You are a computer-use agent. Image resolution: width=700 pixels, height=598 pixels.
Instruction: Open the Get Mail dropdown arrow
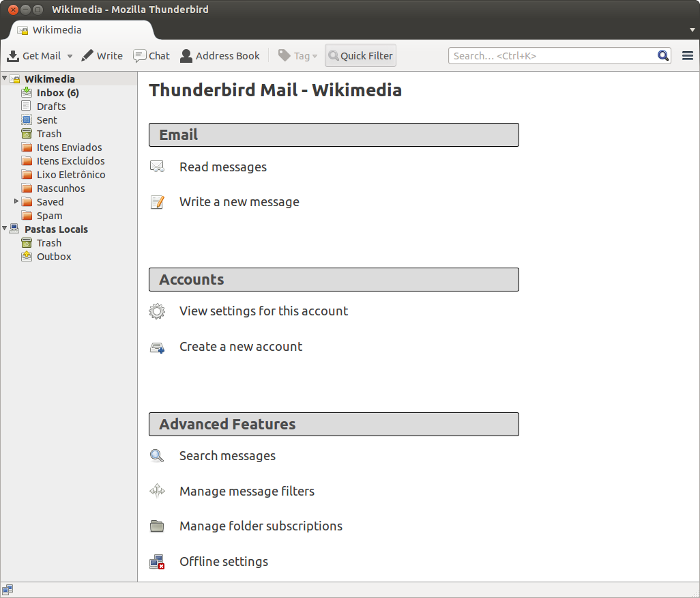pos(70,56)
